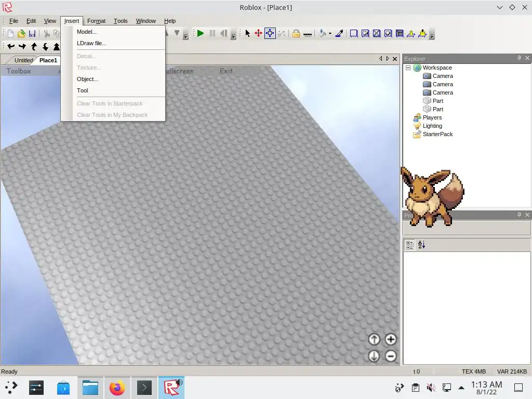Tilt camera up with the up-arrow circle
Image resolution: width=532 pixels, height=399 pixels.
[374, 339]
